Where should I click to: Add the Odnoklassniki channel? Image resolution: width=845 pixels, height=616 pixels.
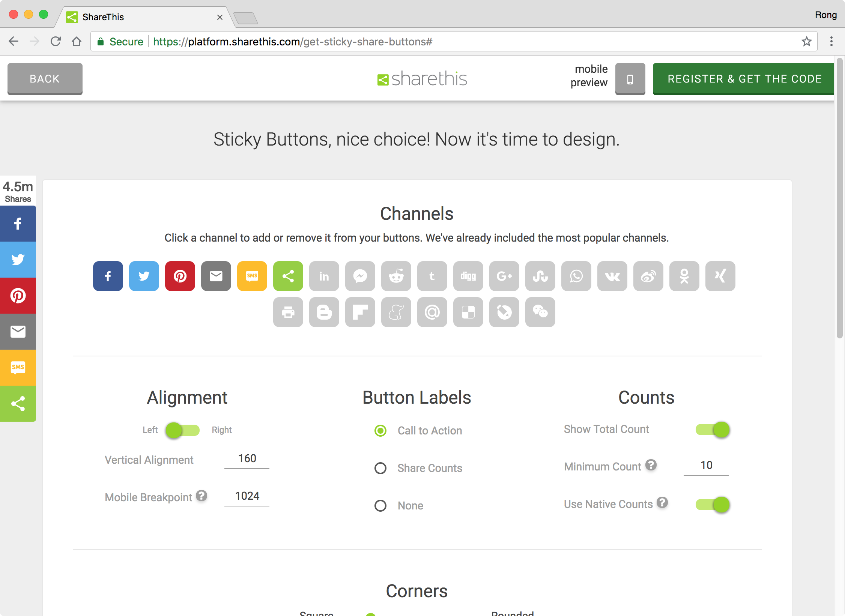coord(684,276)
